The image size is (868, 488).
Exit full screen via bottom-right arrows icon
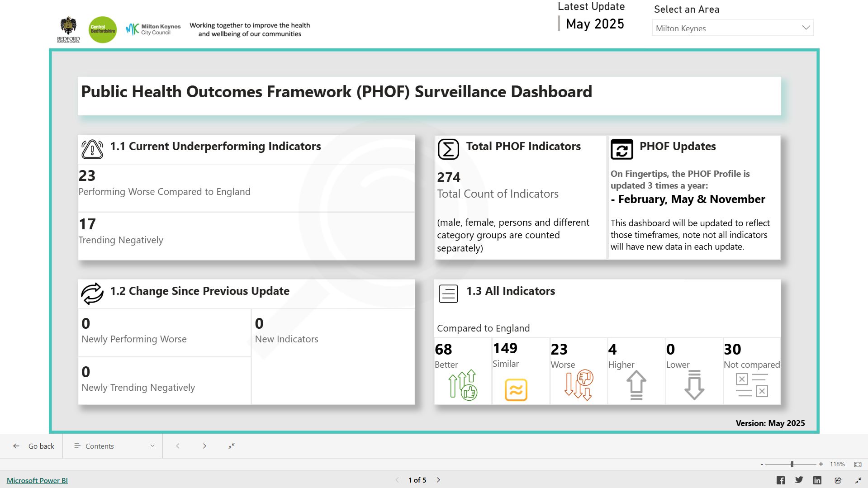(x=858, y=480)
